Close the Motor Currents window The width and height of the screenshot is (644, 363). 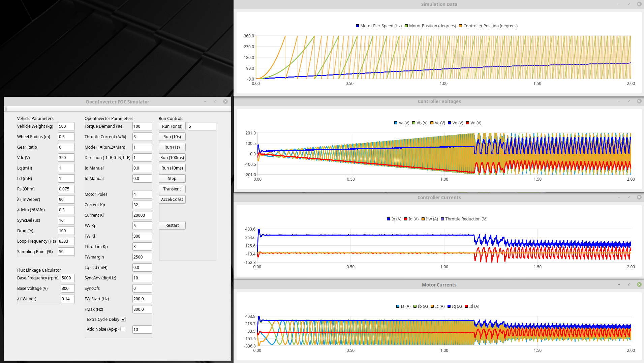pyautogui.click(x=639, y=284)
